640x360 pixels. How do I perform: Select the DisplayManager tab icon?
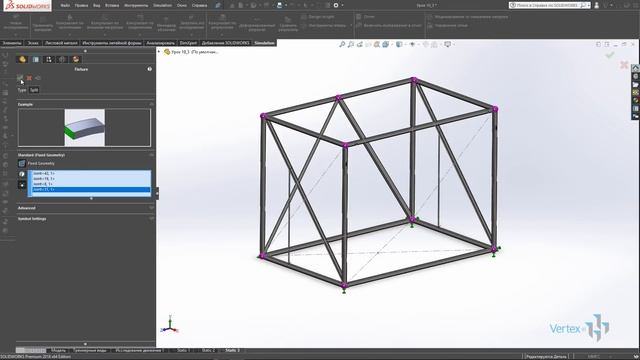(76, 60)
